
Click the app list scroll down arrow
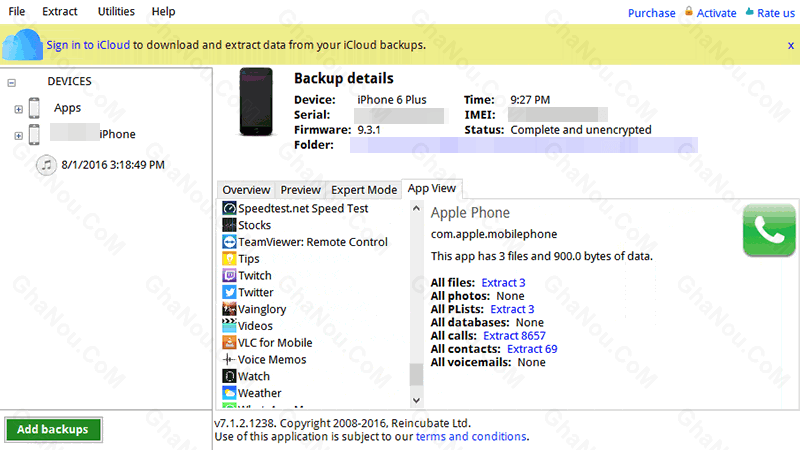(416, 401)
